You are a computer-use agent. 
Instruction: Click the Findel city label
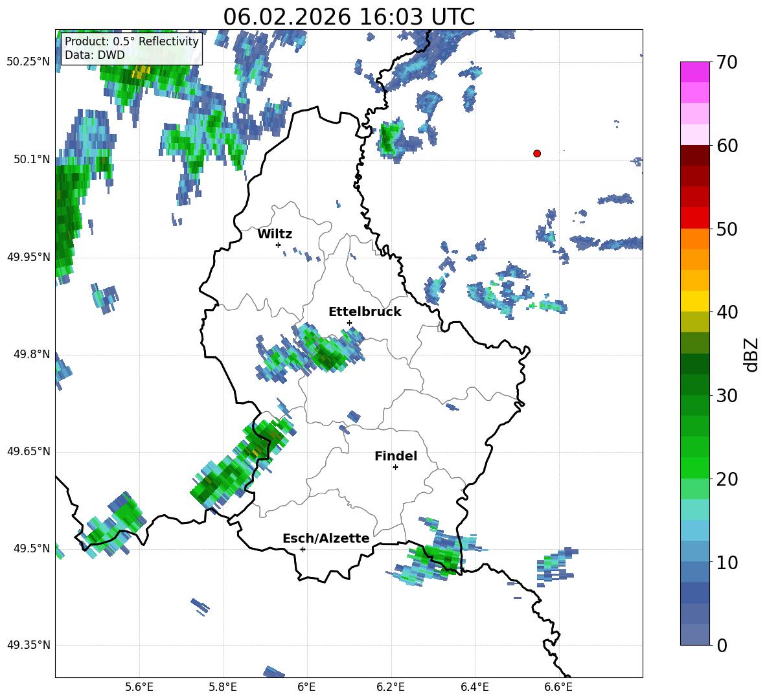point(396,456)
